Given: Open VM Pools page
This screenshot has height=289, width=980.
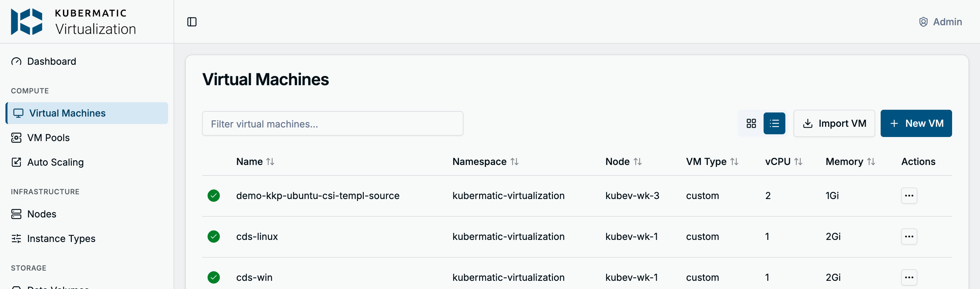Looking at the screenshot, I should coord(87,138).
